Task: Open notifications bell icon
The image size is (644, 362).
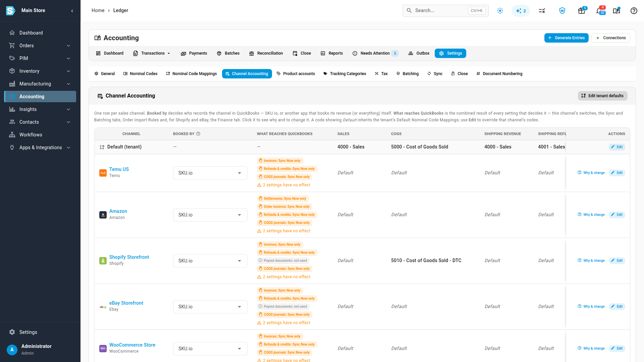Action: (x=599, y=11)
